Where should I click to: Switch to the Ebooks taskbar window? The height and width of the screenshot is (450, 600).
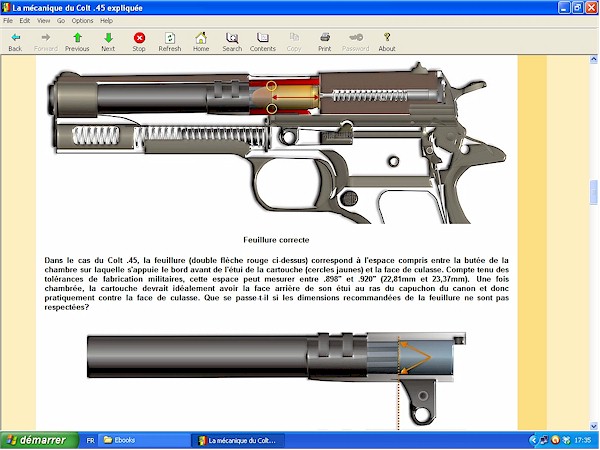[144, 440]
